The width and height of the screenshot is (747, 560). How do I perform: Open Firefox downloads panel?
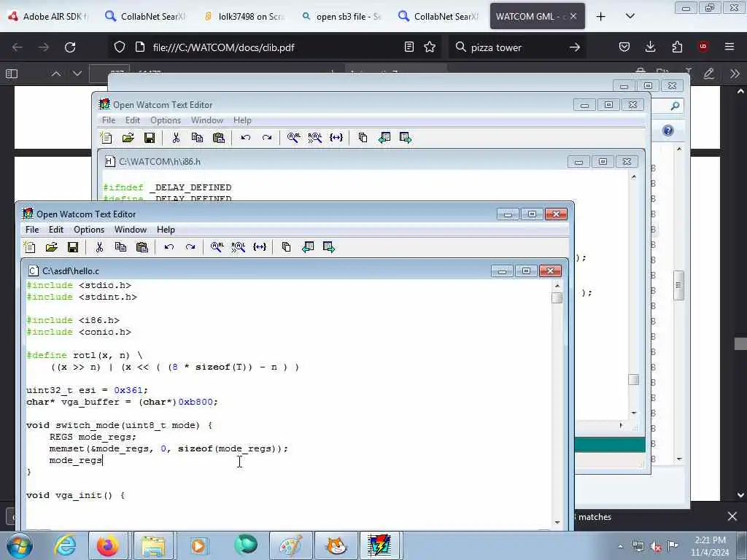(x=650, y=47)
